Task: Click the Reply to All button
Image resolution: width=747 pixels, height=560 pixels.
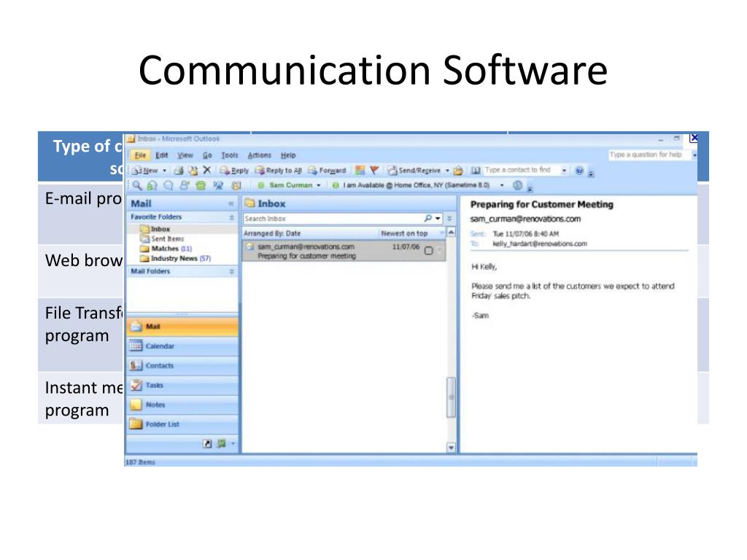Action: (x=279, y=171)
